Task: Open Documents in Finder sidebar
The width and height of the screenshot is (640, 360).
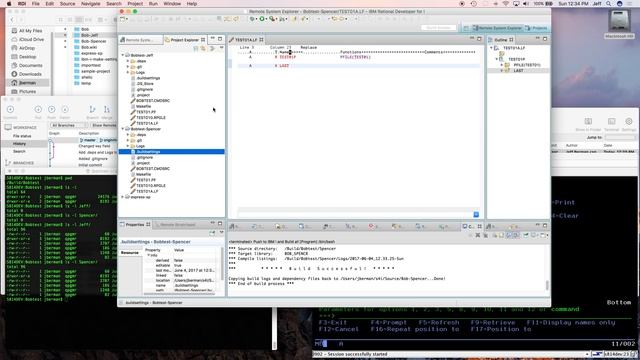Action: coord(30,65)
